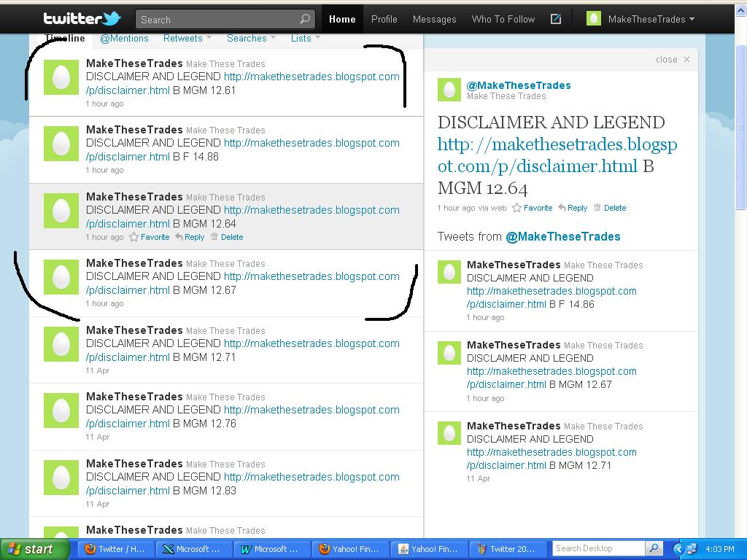Click the browser vertical scrollbar thumb
The height and width of the screenshot is (560, 747).
tap(740, 128)
